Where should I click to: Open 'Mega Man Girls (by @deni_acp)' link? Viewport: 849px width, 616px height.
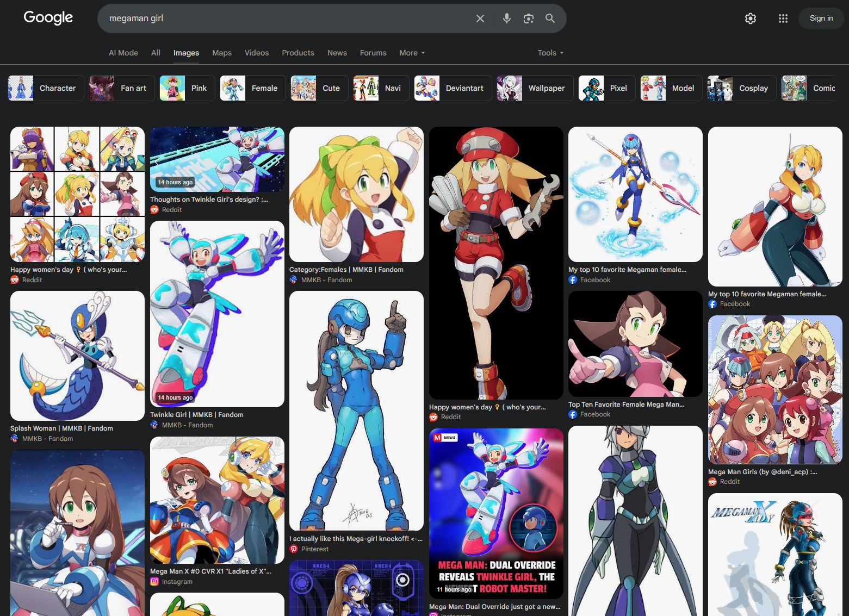coord(763,472)
